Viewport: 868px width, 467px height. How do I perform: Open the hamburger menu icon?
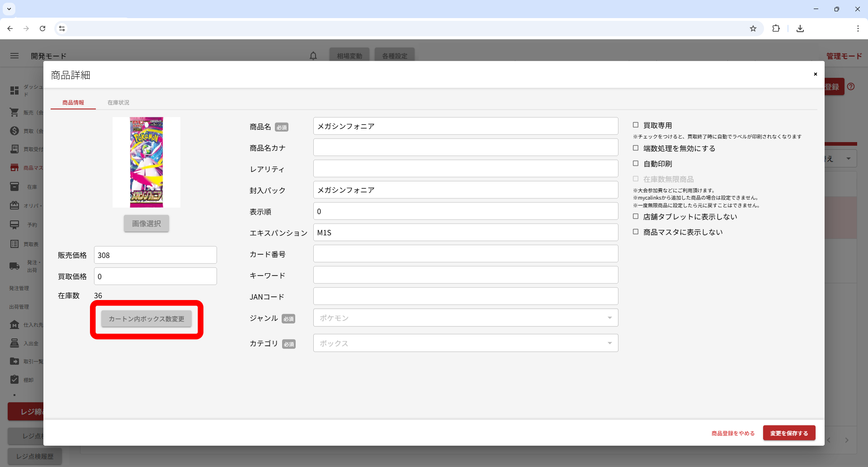point(14,56)
